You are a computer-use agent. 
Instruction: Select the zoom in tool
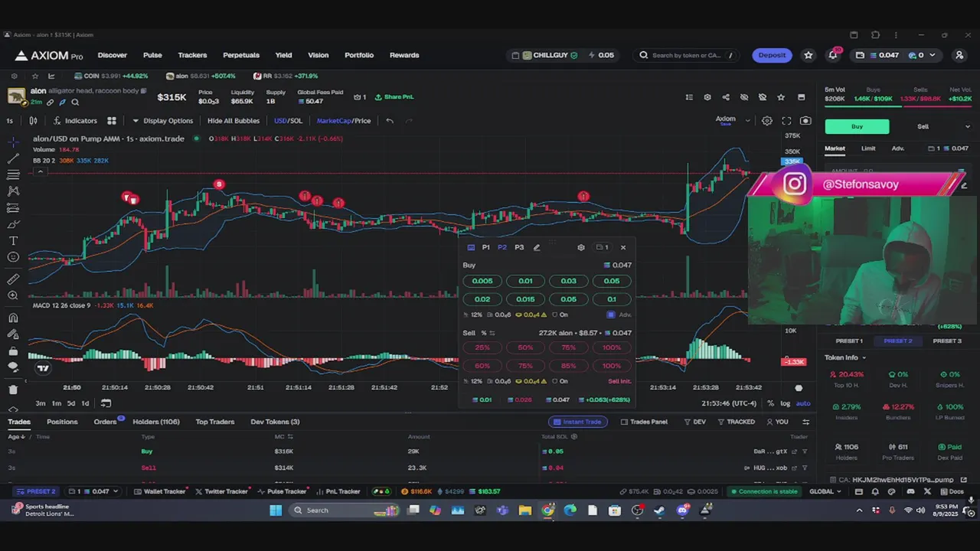[13, 296]
